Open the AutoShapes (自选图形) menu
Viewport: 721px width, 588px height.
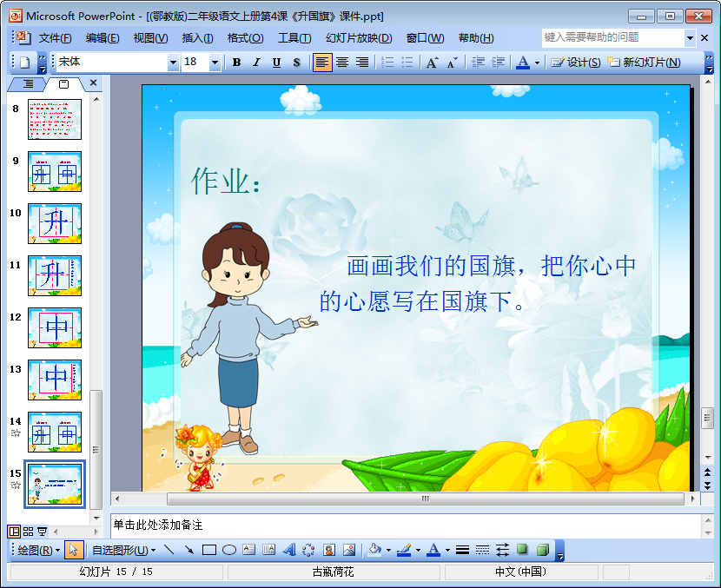coord(123,550)
